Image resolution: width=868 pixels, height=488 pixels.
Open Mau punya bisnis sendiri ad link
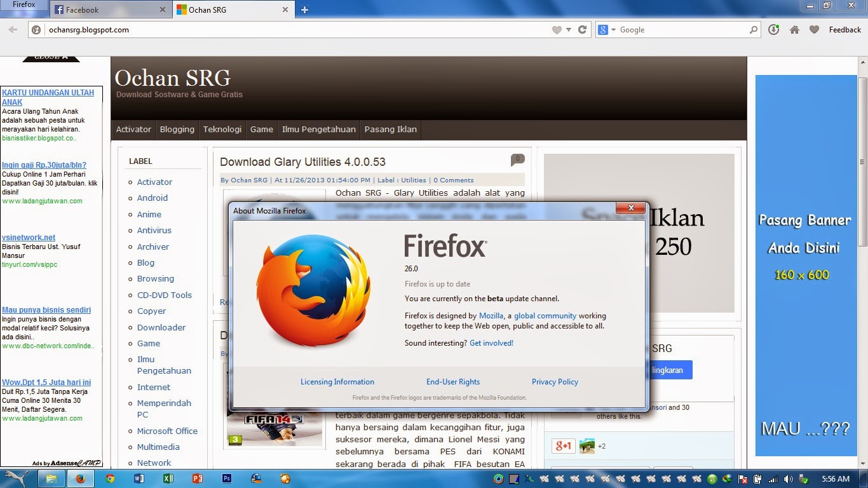[46, 310]
